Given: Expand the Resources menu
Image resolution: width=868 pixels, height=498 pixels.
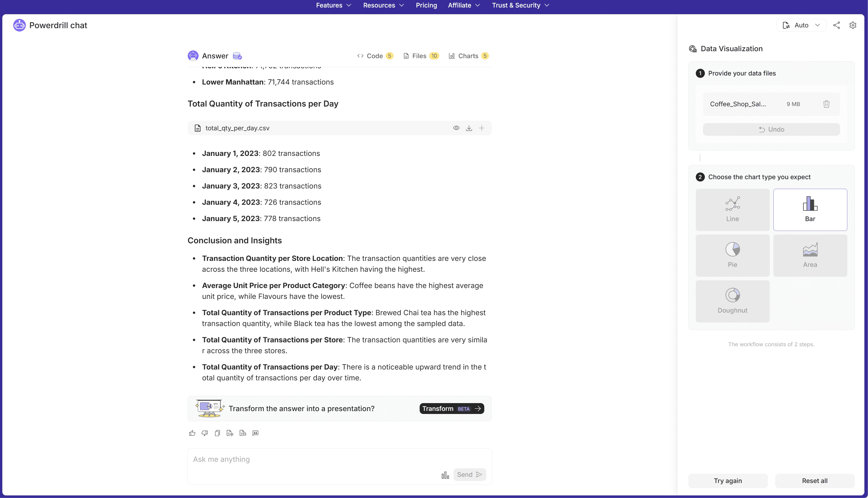Looking at the screenshot, I should click(x=383, y=5).
